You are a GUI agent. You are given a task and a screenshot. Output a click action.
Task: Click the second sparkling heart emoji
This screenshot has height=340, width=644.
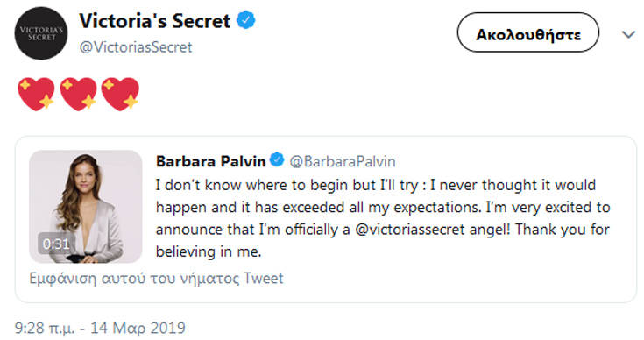tap(79, 94)
